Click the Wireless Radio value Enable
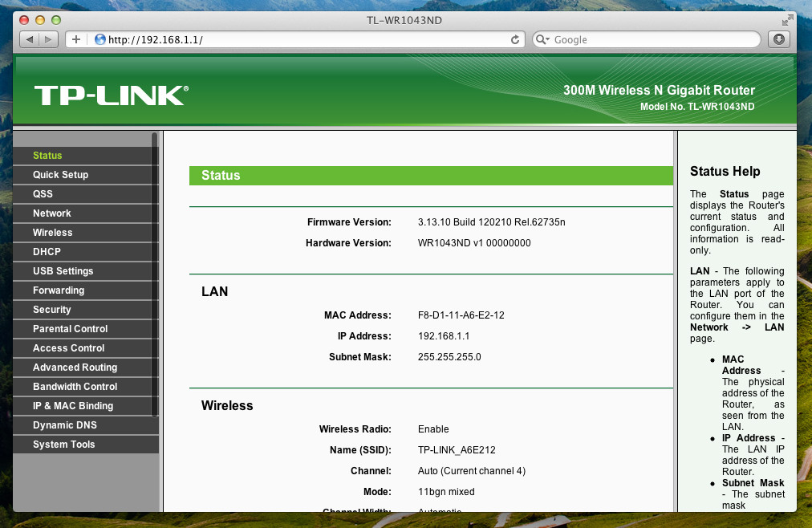The image size is (812, 528). [433, 429]
